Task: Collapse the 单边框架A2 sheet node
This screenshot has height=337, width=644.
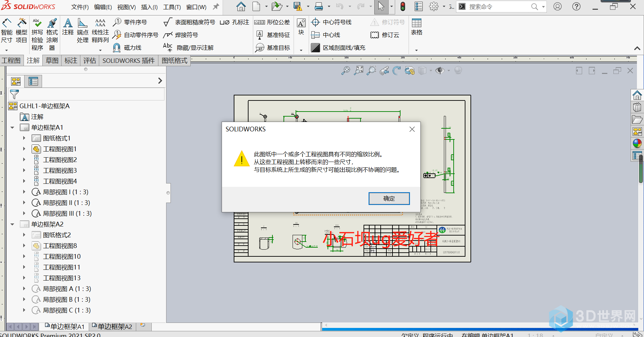Action: point(12,224)
